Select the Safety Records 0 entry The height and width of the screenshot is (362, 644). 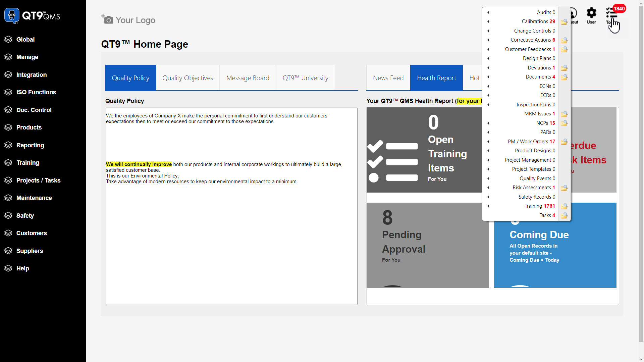[x=537, y=197]
